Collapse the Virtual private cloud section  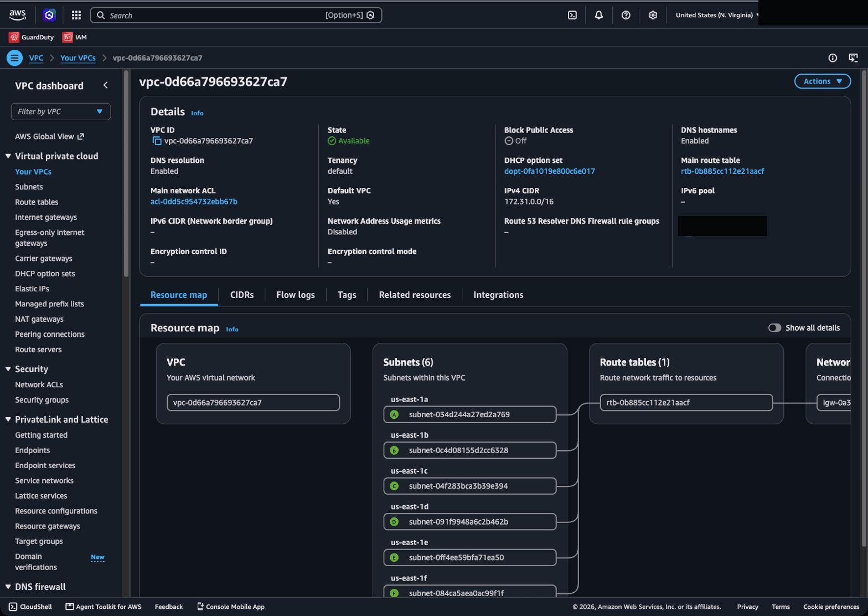pyautogui.click(x=8, y=156)
